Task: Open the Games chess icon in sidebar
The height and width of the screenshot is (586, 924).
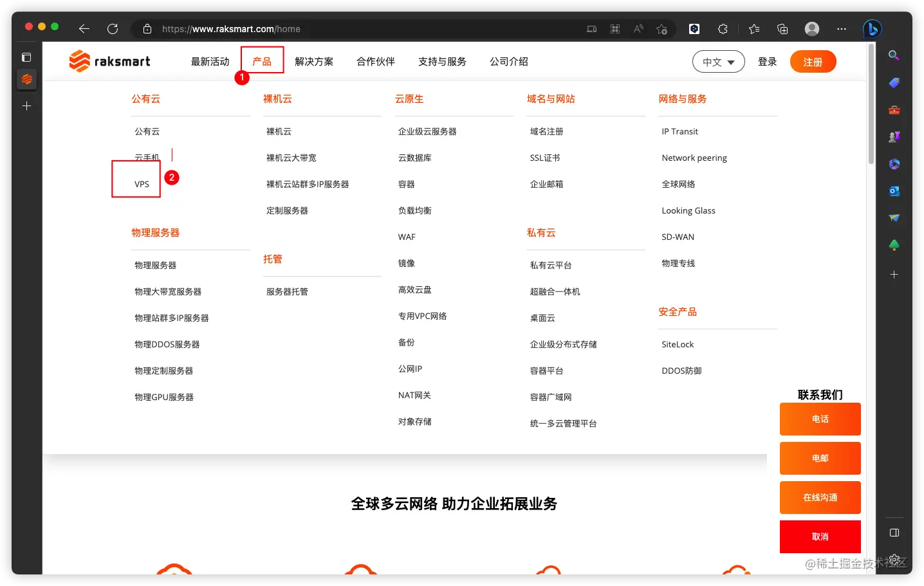Action: (894, 137)
